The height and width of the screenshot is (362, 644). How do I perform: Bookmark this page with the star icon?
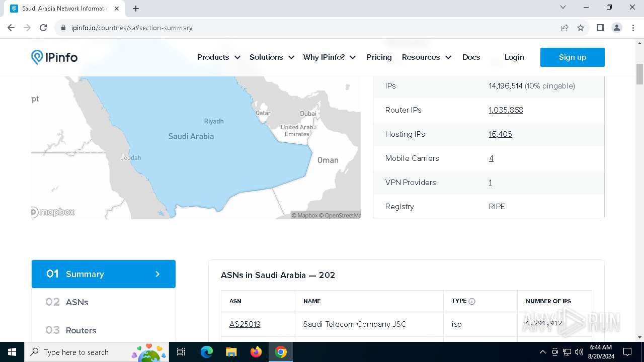(581, 28)
